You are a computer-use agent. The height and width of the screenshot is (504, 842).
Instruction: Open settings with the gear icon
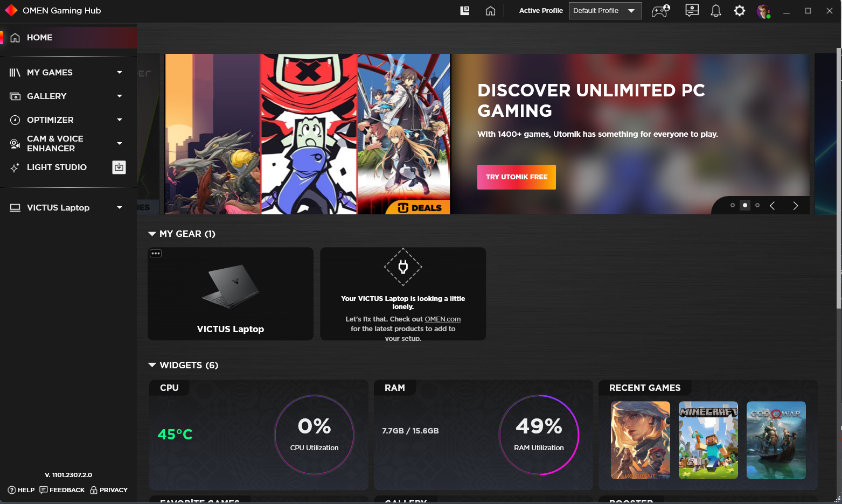[740, 11]
